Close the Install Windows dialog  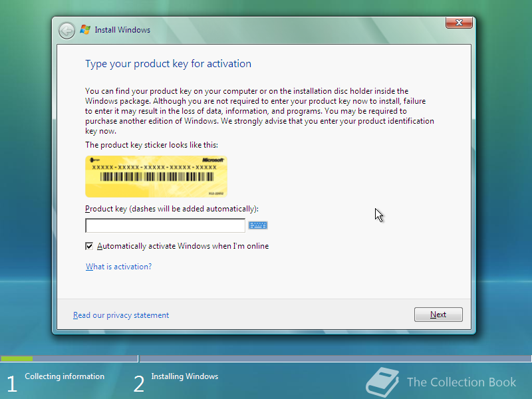pos(459,23)
